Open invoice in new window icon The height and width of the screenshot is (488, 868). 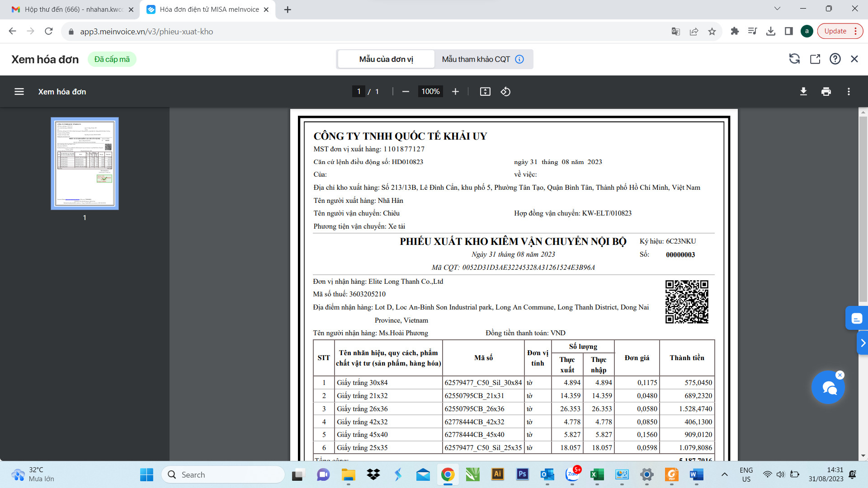pos(815,59)
